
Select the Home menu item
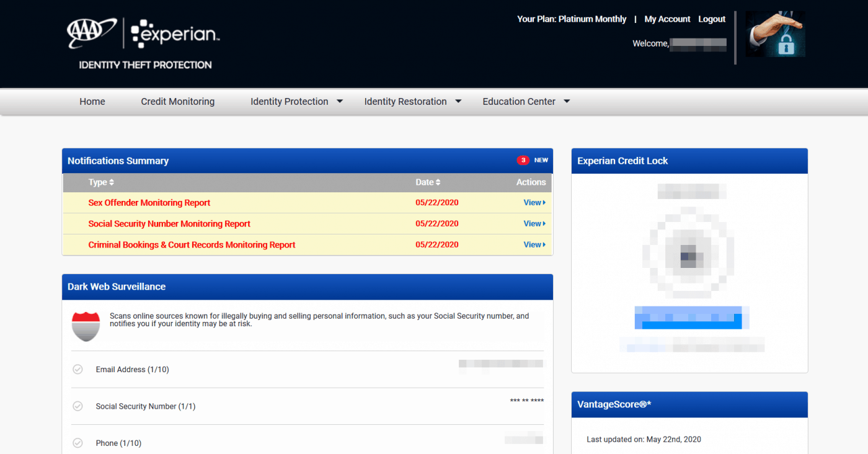(x=92, y=101)
